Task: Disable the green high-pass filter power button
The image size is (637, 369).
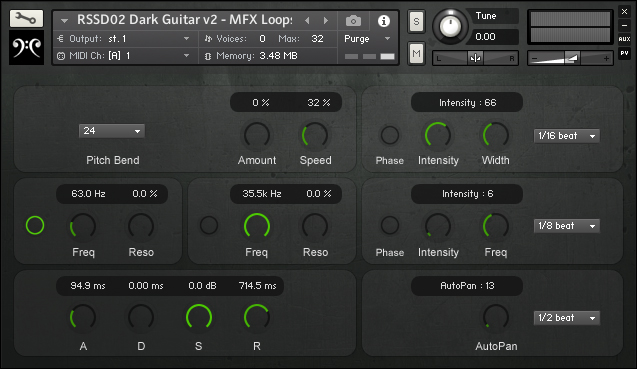Action: point(35,225)
